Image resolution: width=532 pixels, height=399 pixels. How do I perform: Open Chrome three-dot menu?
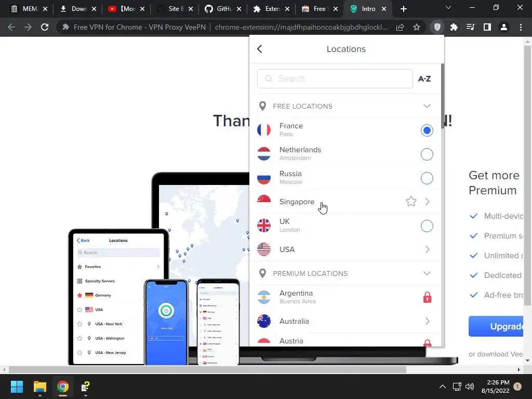click(x=521, y=27)
